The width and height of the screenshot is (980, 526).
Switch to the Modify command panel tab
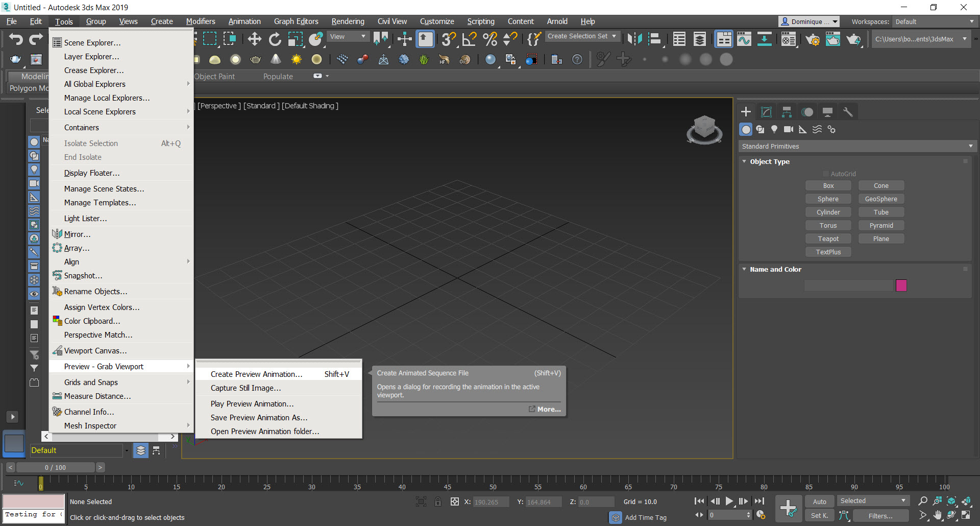pyautogui.click(x=766, y=112)
